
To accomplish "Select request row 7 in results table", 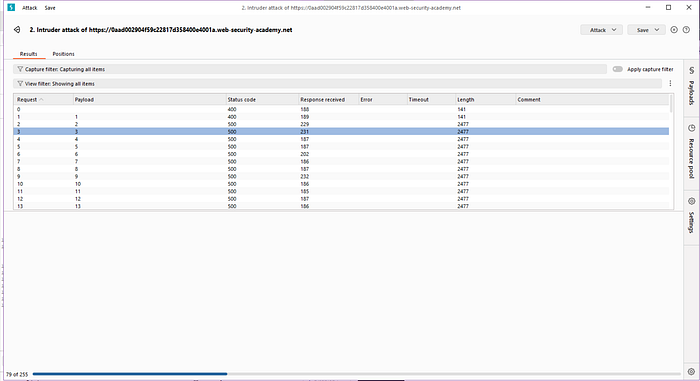I will [x=342, y=162].
